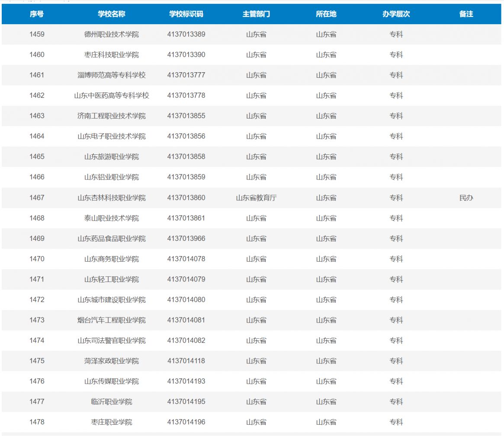Screen dimensions: 504x442
Task: Select school name 山东电子职业技术学院
Action: (x=111, y=136)
